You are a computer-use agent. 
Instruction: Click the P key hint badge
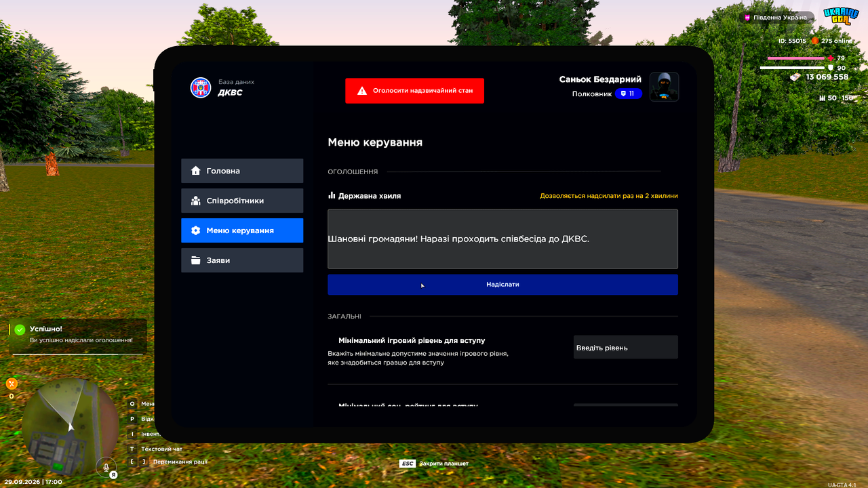click(132, 419)
